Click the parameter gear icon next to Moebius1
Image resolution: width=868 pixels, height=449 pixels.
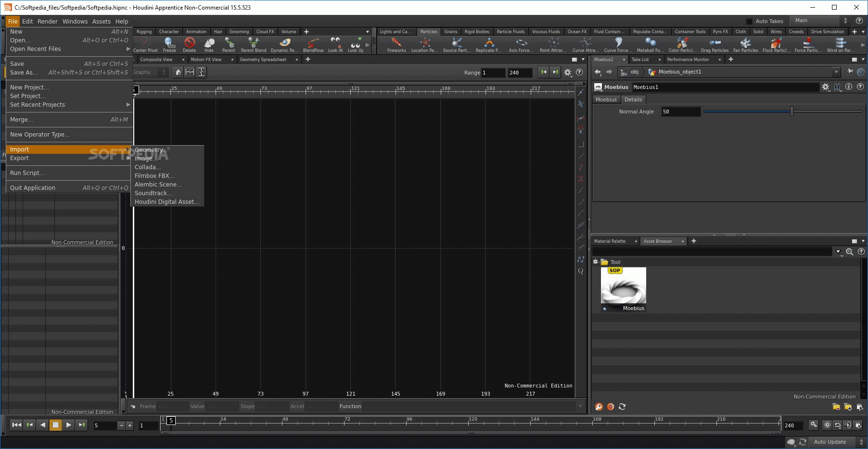pyautogui.click(x=826, y=87)
